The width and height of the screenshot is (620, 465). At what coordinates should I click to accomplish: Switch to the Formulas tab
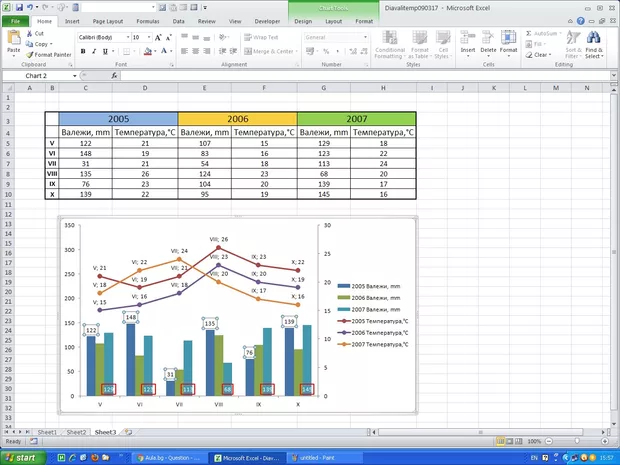point(148,21)
